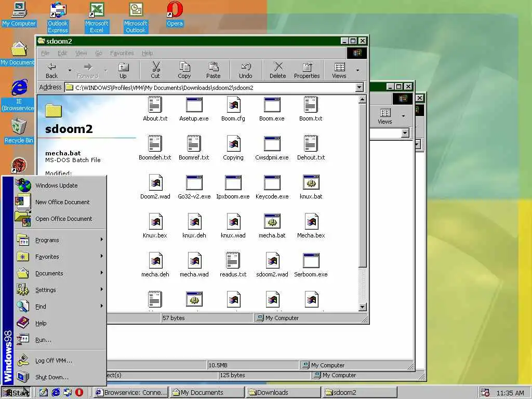This screenshot has height=399, width=532.
Task: Select the Cwsdpmi.exe file
Action: 272,148
